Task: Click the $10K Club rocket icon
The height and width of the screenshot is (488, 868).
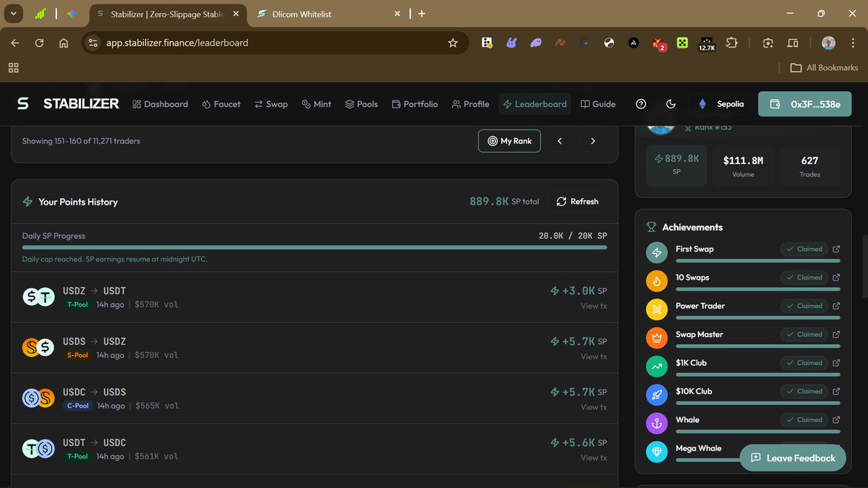Action: point(657,395)
